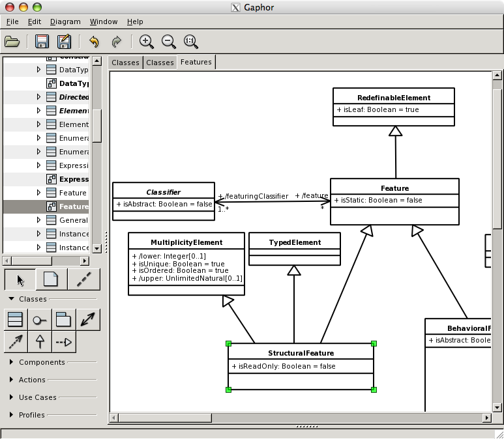Click the bold DataTyp diagram icon
The height and width of the screenshot is (439, 504).
tap(52, 83)
